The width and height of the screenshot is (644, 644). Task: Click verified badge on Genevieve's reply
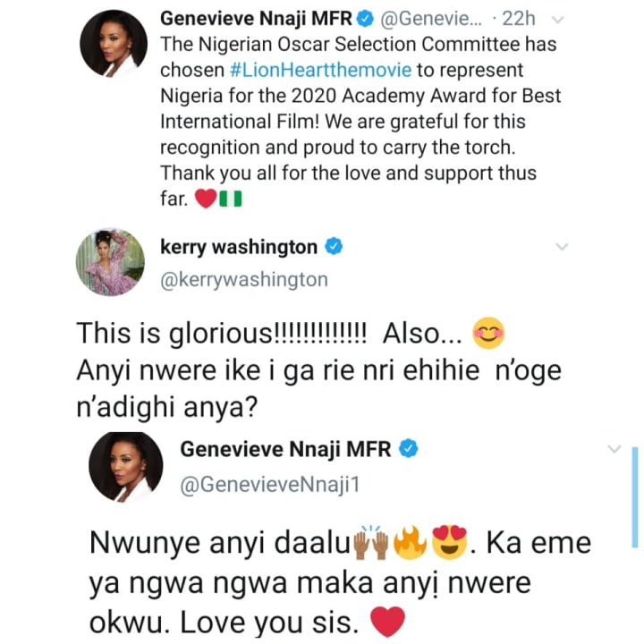point(409,448)
